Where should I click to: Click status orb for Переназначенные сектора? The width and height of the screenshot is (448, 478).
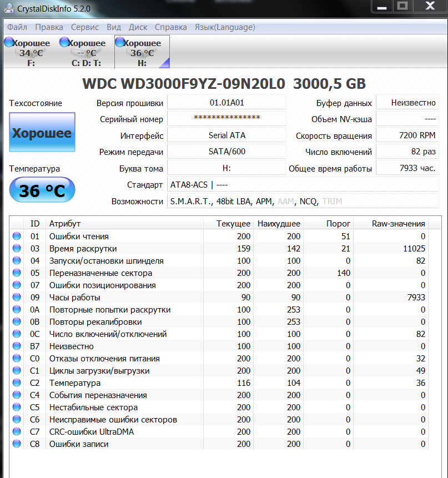[17, 273]
